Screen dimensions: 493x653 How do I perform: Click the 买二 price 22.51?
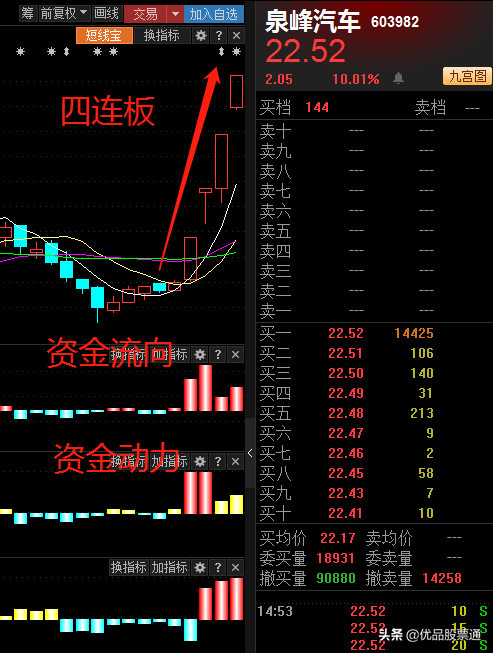coord(346,353)
